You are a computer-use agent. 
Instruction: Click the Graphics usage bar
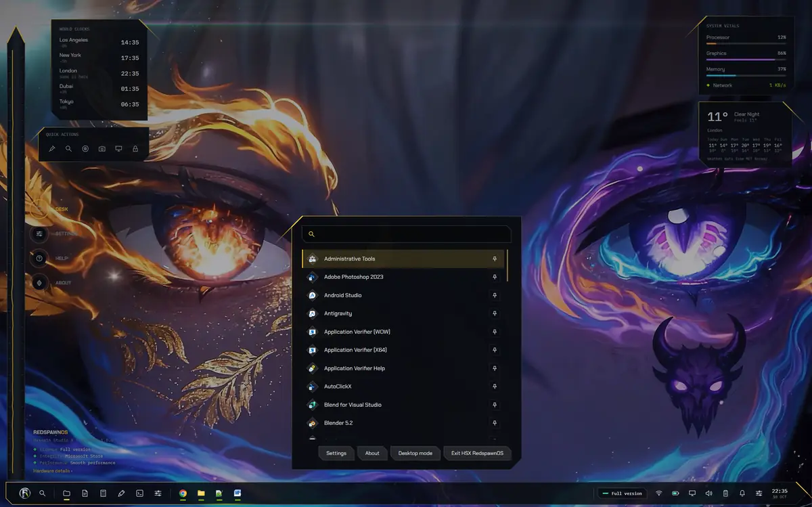point(746,60)
